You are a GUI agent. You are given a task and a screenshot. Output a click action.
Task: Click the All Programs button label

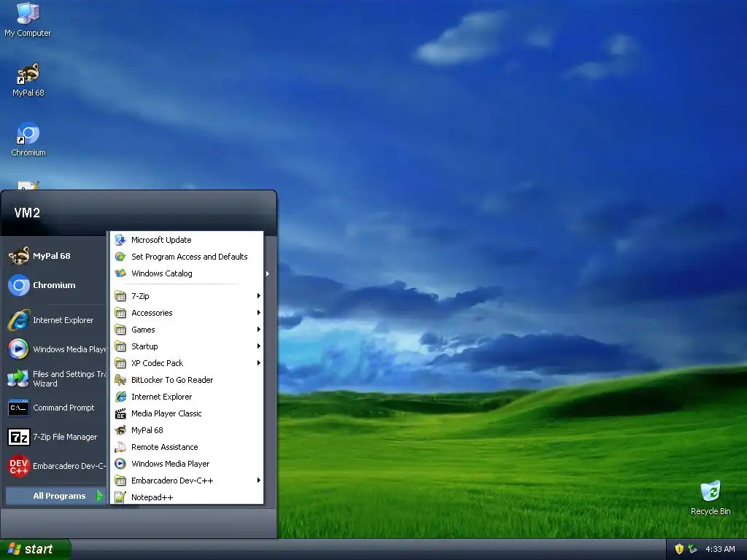59,496
